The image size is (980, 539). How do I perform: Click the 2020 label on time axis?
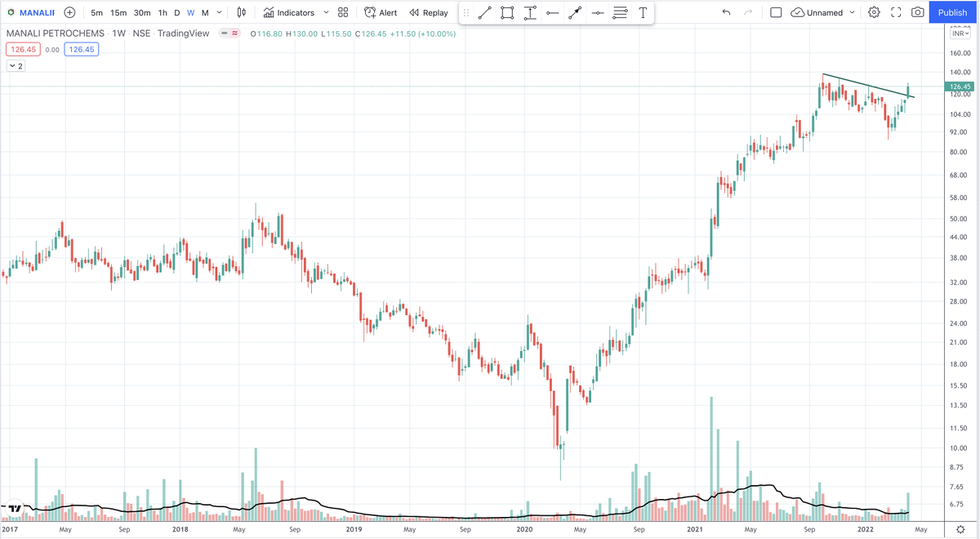(x=524, y=529)
